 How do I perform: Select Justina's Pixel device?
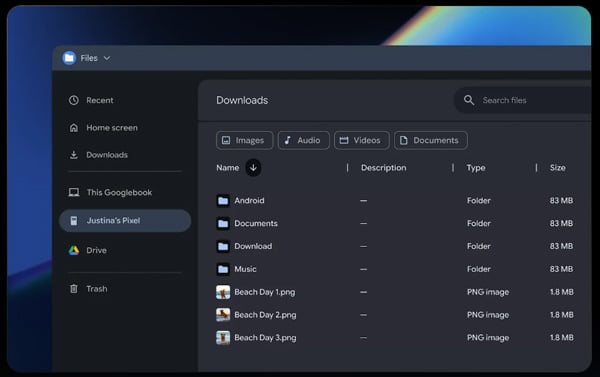click(x=125, y=220)
